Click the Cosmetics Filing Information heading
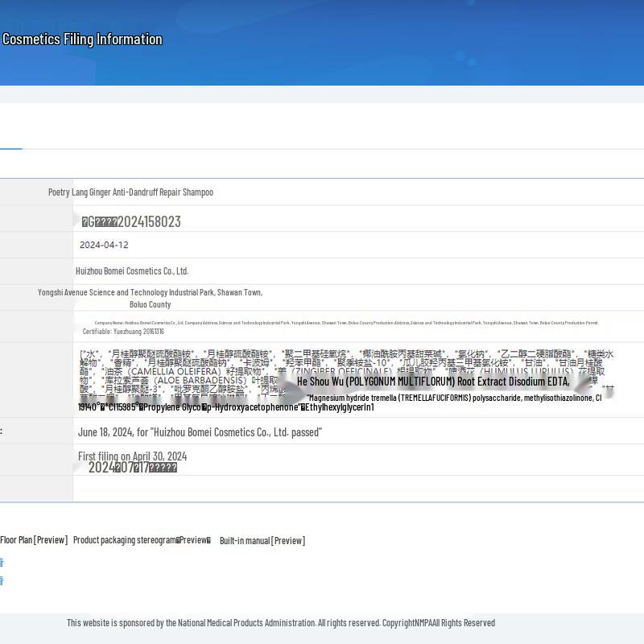The width and height of the screenshot is (644, 644). tap(82, 39)
